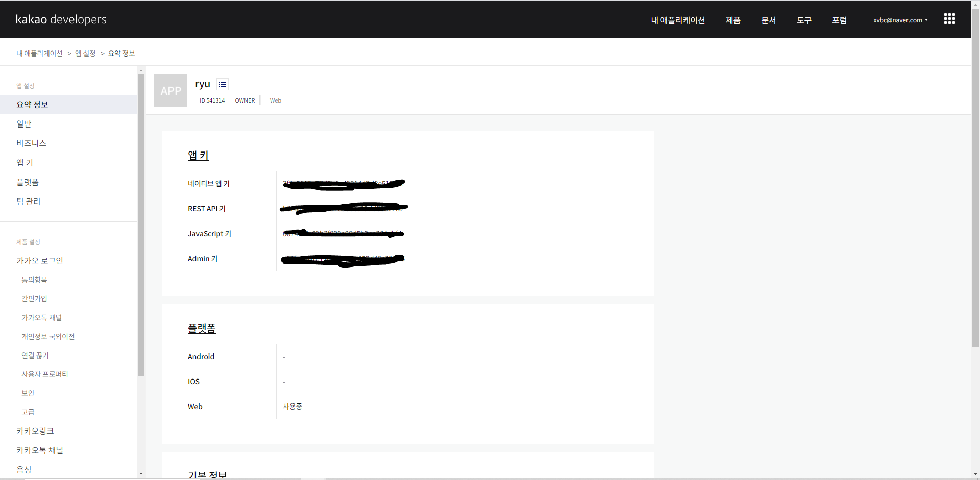
Task: Click the Android platform row label
Action: click(201, 357)
